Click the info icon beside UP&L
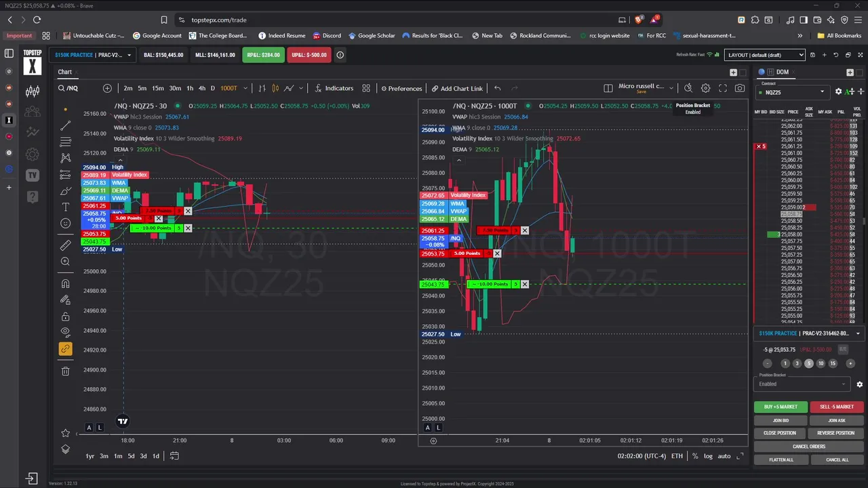868x488 pixels. pos(340,55)
